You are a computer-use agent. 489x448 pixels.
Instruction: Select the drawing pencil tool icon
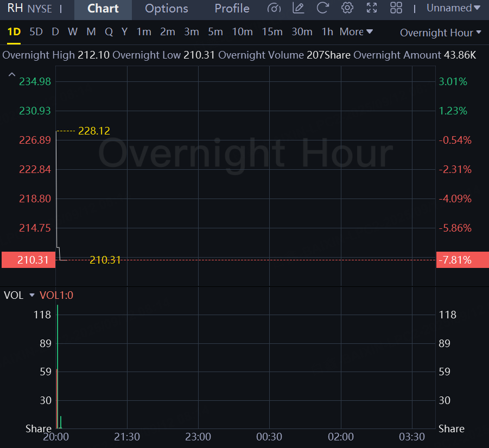point(298,8)
